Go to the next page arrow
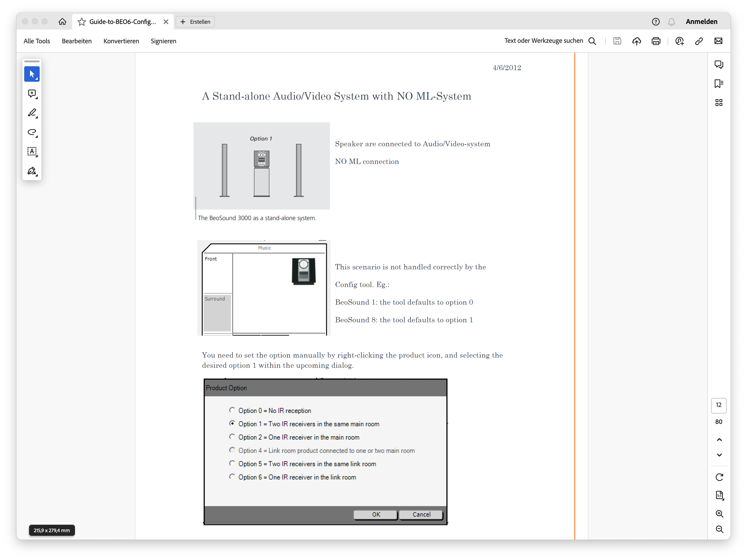Viewport: 747px width, 560px height. click(719, 455)
